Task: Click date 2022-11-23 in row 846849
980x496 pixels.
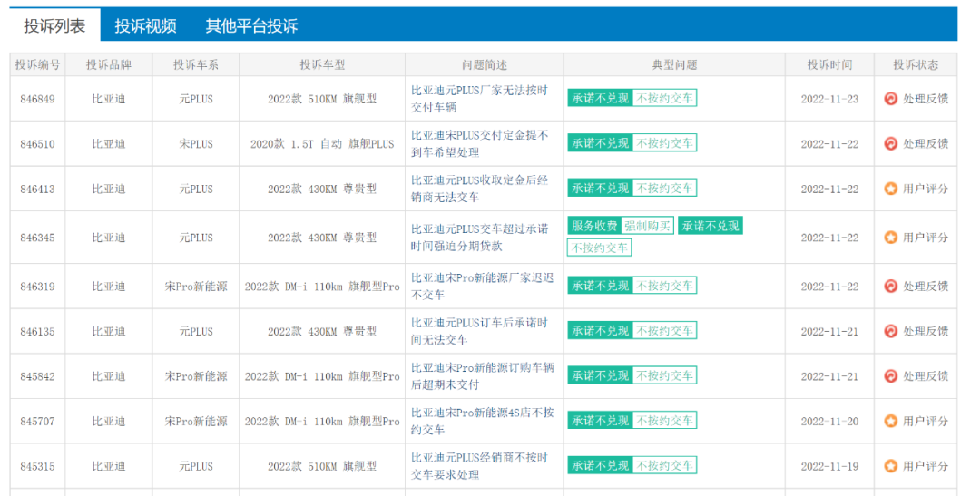Action: click(x=830, y=99)
